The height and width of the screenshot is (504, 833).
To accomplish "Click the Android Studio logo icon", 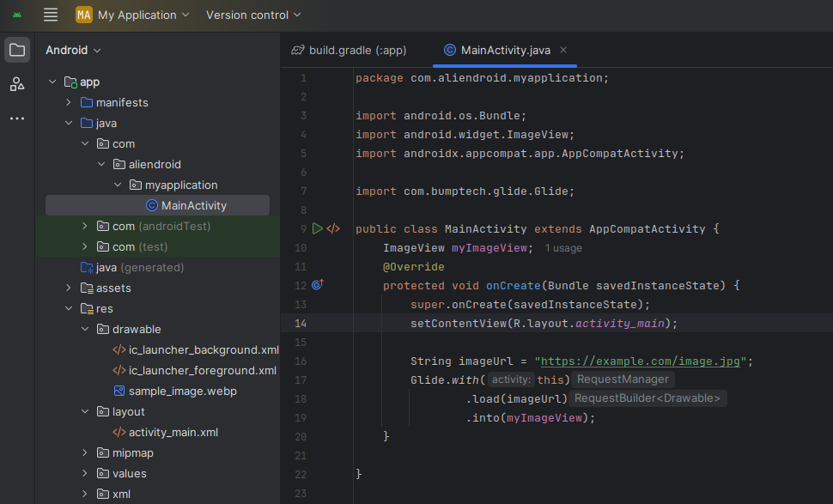I will point(17,15).
